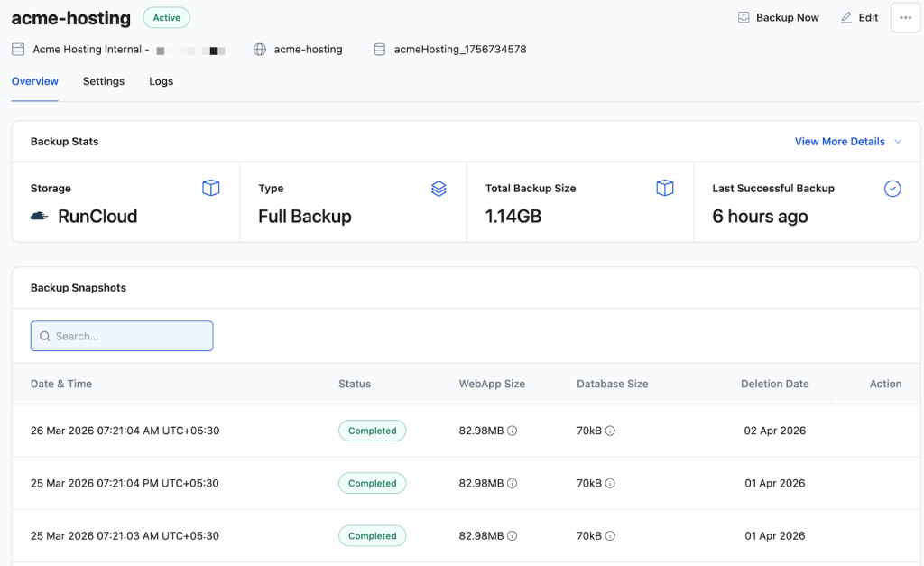The width and height of the screenshot is (924, 566).
Task: Click the search magnifier icon
Action: tap(45, 336)
